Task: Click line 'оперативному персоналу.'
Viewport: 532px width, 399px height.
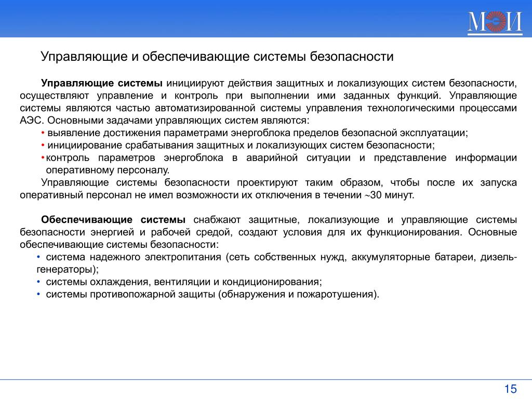Action: click(108, 170)
